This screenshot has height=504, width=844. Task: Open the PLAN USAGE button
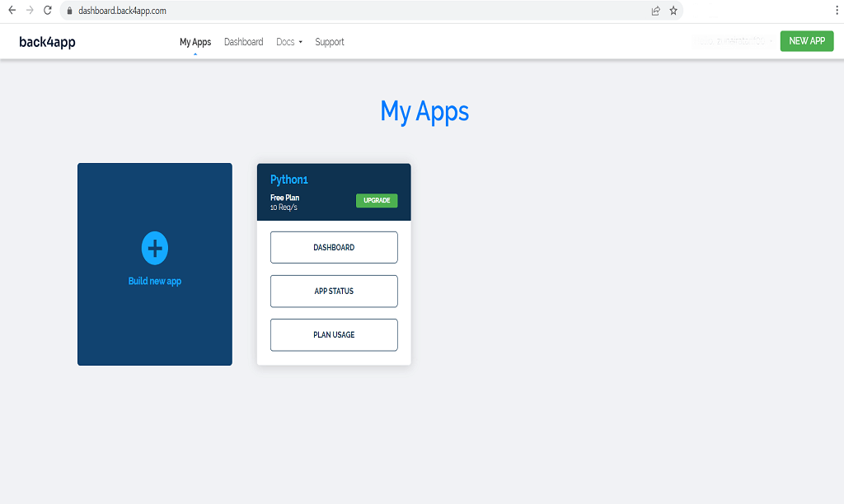click(x=335, y=334)
